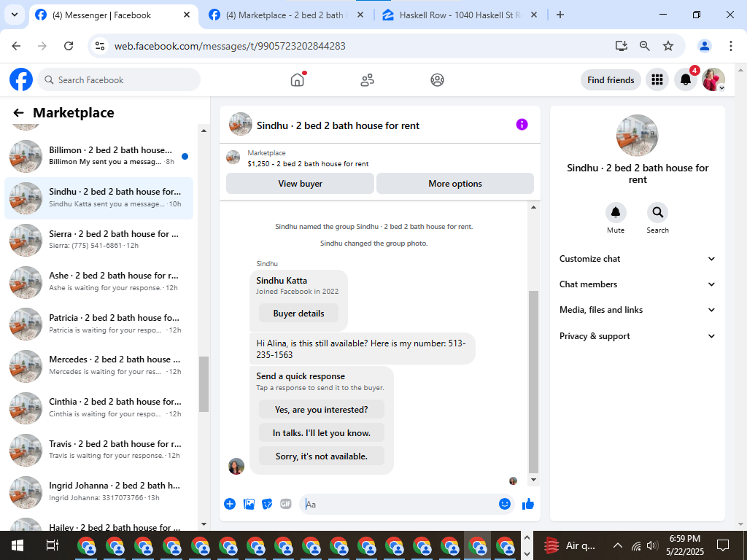Open the browser zoom magnifier icon

pyautogui.click(x=645, y=46)
